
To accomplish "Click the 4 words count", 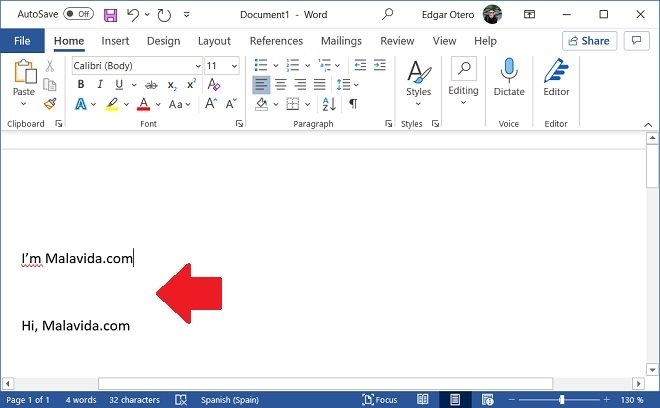I will coord(81,400).
